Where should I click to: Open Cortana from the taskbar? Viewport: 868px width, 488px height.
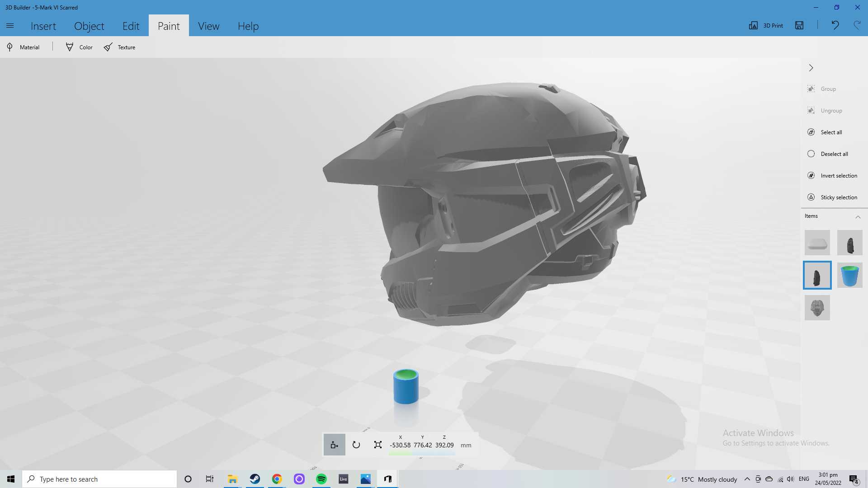[188, 479]
